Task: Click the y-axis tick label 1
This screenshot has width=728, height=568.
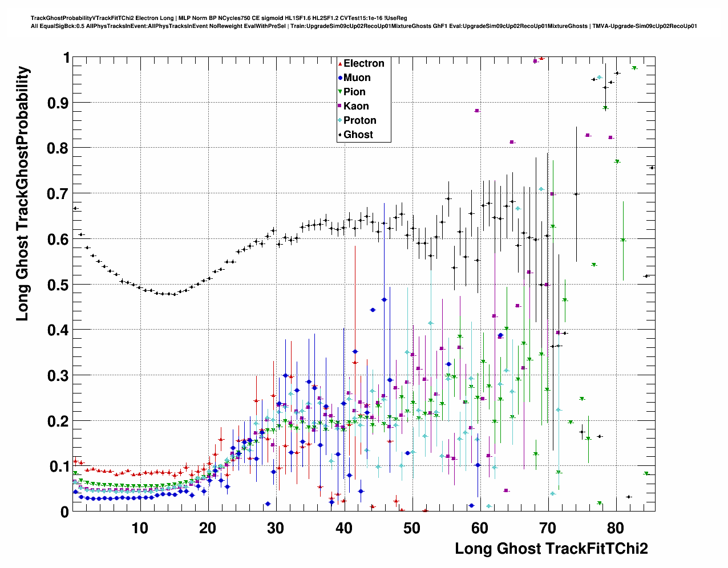Action: pos(66,58)
